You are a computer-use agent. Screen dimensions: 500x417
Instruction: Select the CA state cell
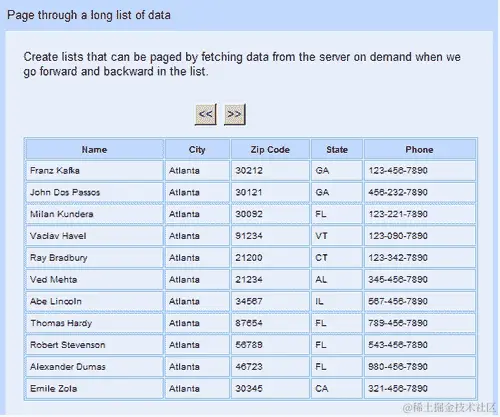(x=337, y=388)
